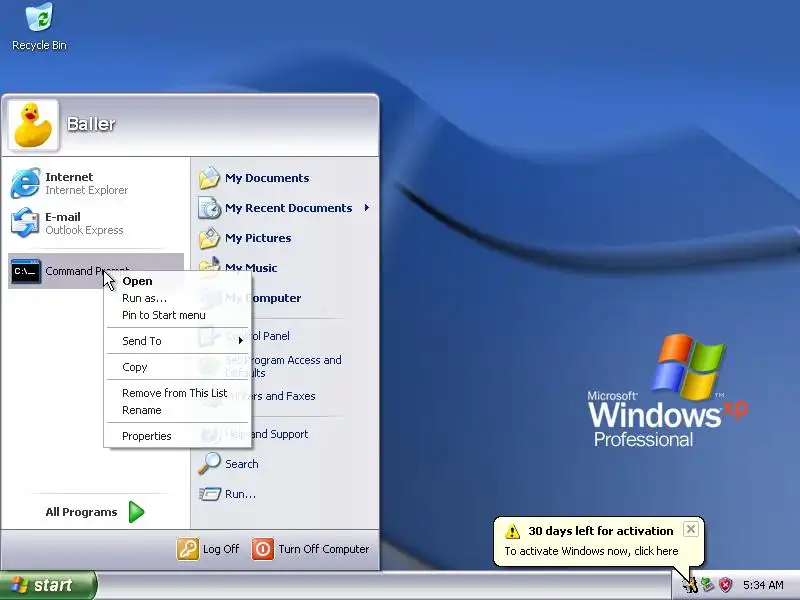Click the Internet Explorer subtitle text

[x=86, y=190]
